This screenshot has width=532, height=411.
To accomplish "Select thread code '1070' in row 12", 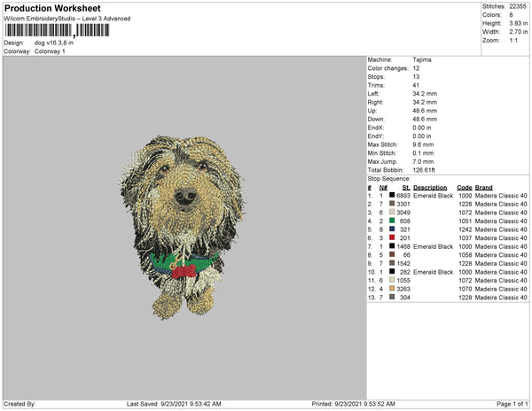I will 465,289.
